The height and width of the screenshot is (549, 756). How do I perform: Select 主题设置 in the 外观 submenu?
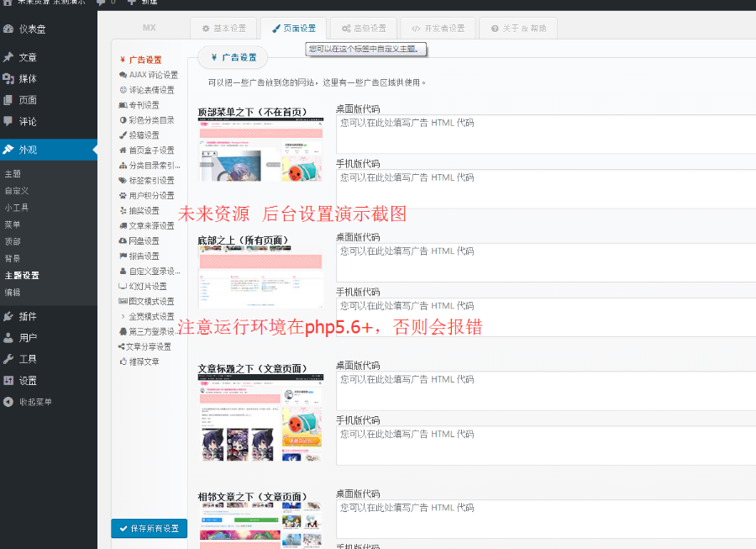22,276
